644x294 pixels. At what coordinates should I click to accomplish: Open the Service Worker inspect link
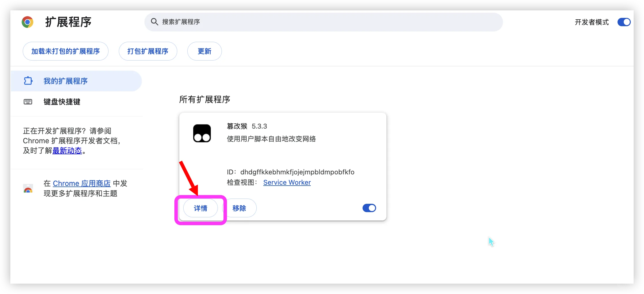287,182
